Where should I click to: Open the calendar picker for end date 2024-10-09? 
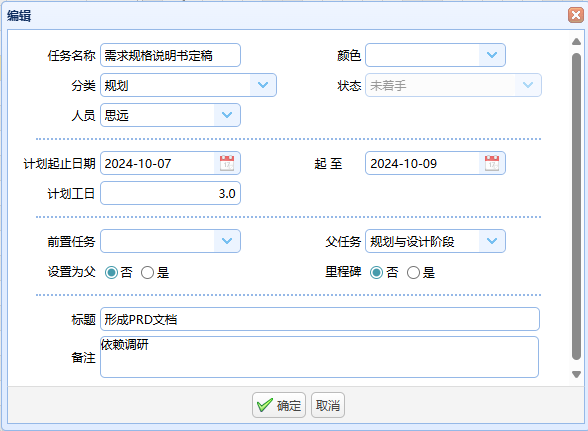click(492, 163)
